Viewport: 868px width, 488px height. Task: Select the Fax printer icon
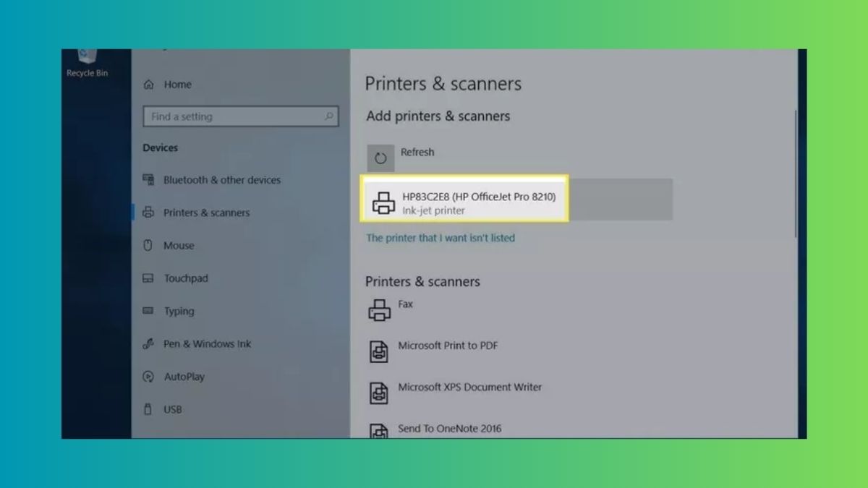point(380,309)
